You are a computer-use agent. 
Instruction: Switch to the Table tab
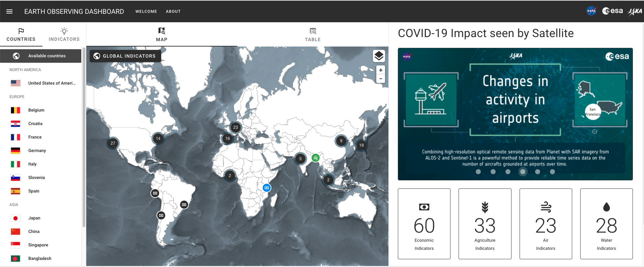tap(313, 35)
